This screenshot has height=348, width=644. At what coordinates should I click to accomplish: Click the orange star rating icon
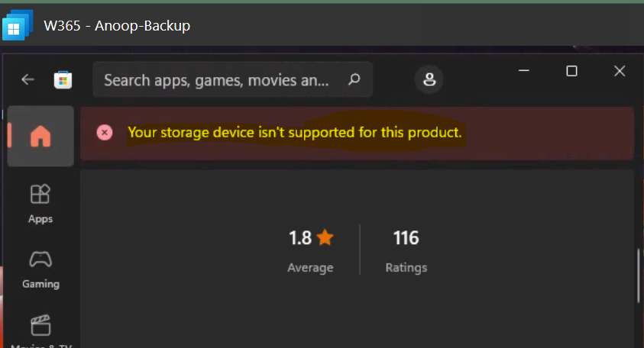click(325, 238)
